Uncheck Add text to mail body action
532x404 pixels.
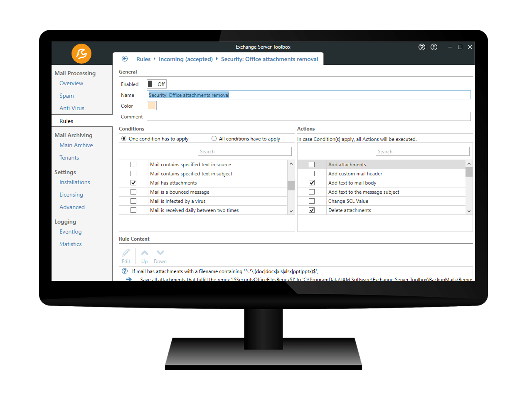click(x=312, y=183)
